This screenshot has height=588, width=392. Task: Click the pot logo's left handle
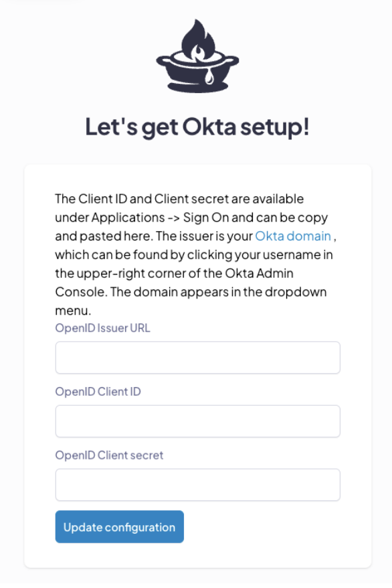coord(163,60)
